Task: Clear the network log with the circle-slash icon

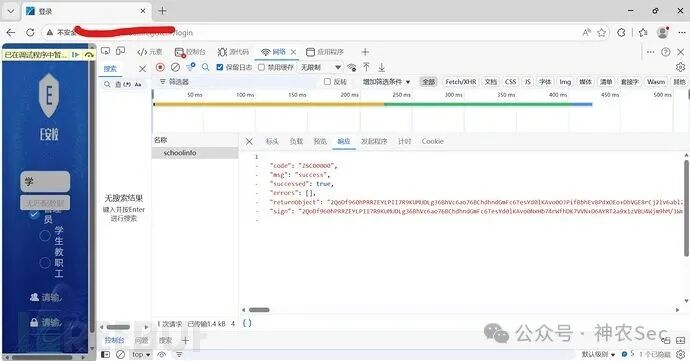Action: [x=175, y=67]
